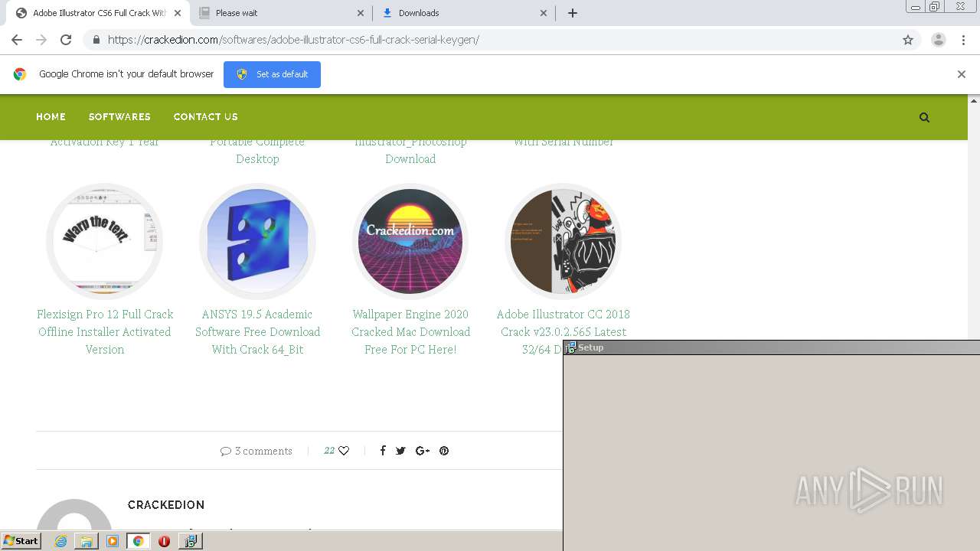This screenshot has height=551, width=980.
Task: Open the Chrome three-dot menu
Action: click(x=964, y=40)
